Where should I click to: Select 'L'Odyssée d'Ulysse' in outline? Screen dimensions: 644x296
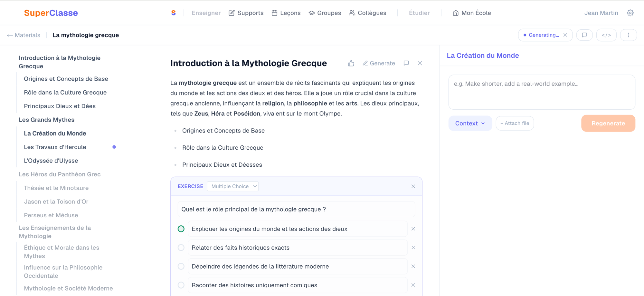point(51,161)
